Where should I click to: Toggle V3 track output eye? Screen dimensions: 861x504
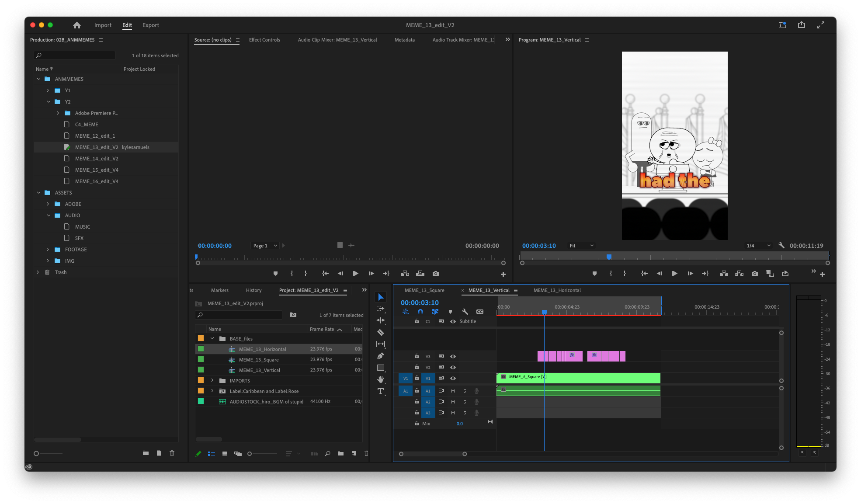coord(453,356)
